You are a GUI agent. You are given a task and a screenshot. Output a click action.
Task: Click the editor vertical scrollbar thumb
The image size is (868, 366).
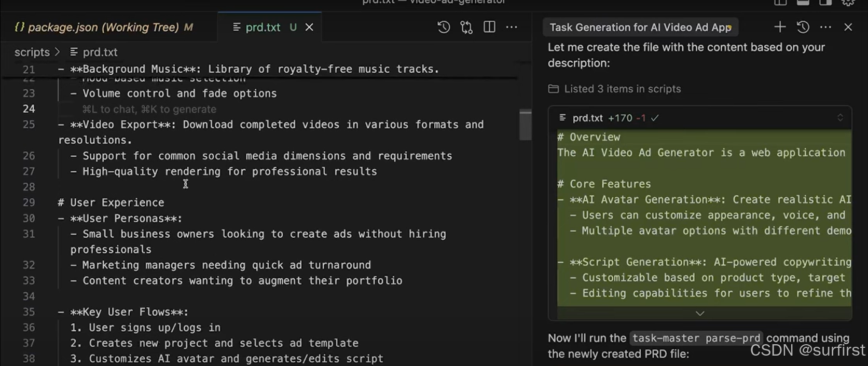[x=526, y=125]
